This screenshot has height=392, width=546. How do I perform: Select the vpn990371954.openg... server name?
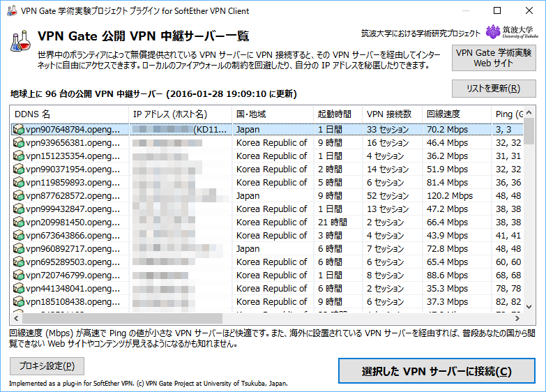coord(73,169)
